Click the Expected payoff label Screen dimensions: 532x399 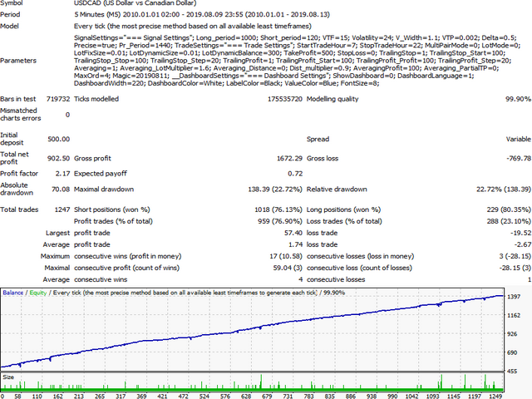[x=101, y=174]
